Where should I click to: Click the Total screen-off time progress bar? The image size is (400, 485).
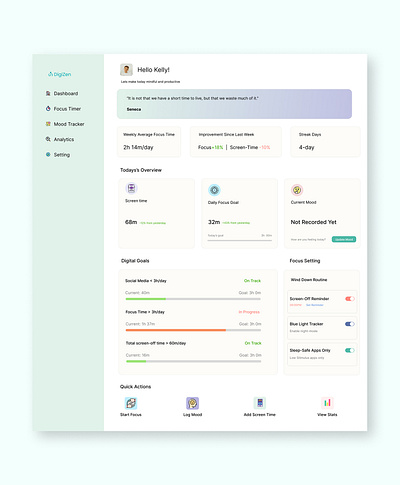click(x=193, y=361)
